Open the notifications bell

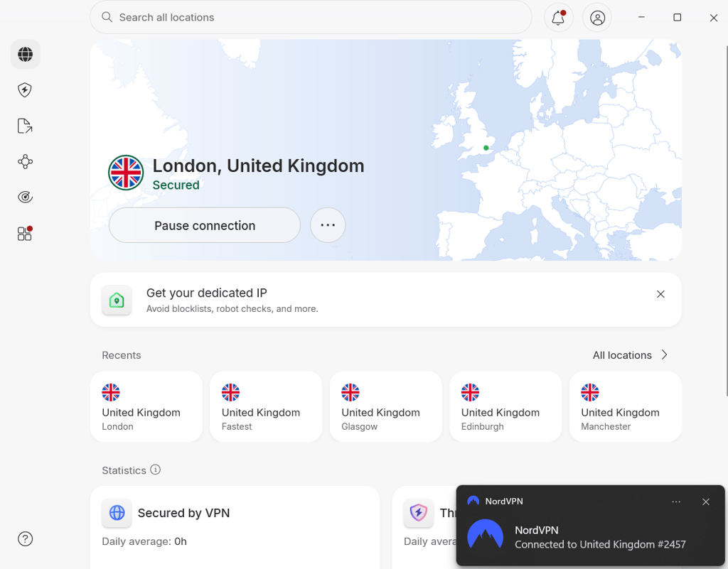559,18
